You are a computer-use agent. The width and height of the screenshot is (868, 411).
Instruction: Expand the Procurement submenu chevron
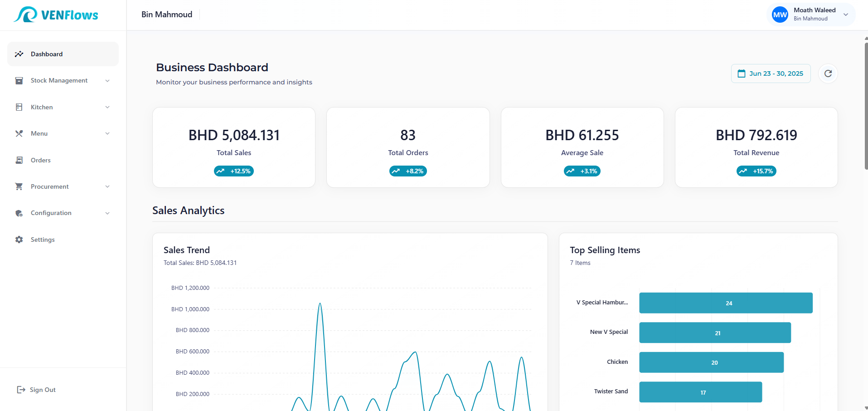tap(107, 186)
